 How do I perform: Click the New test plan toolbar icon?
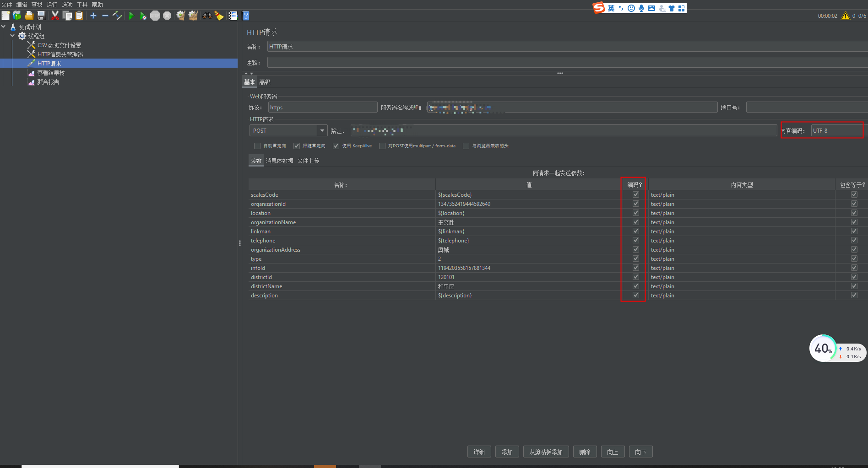(5, 16)
